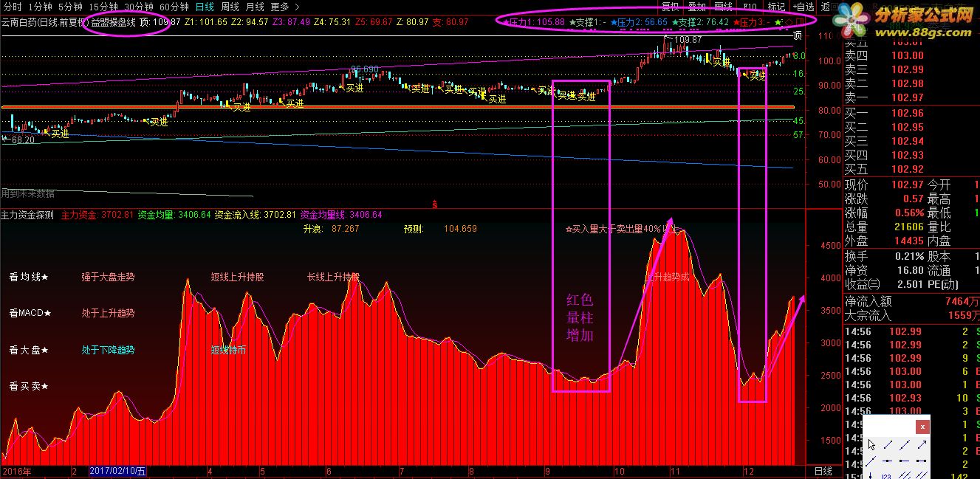Click the red $ marker below the chart
Screen dimensions: 980x479
click(434, 203)
